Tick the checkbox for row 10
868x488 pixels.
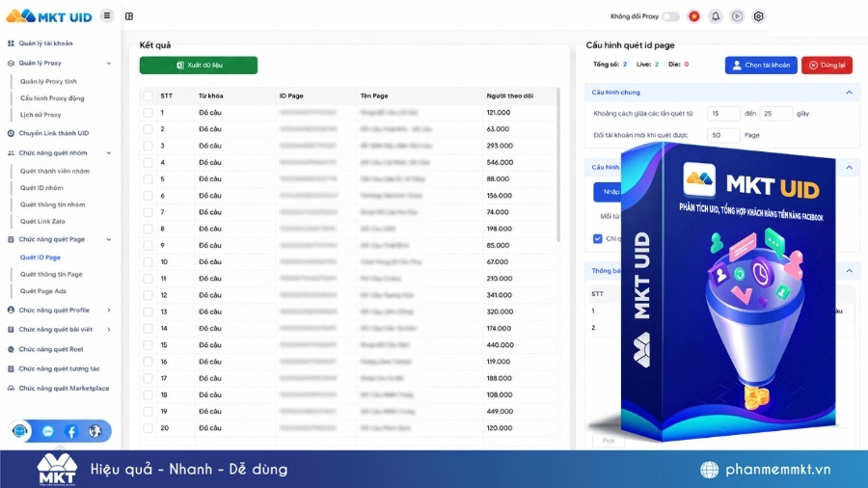tap(148, 262)
